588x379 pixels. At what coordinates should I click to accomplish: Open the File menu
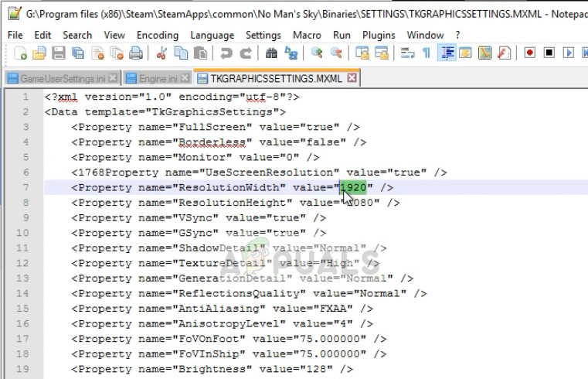pos(15,36)
